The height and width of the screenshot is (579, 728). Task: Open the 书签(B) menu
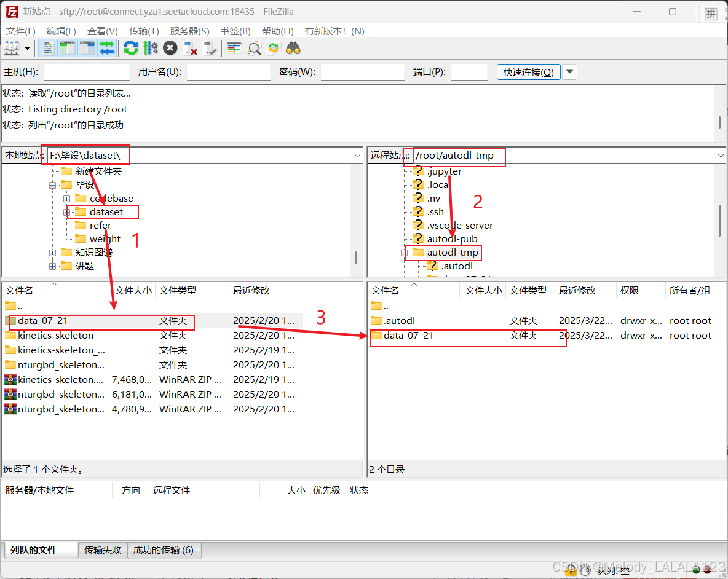(235, 31)
